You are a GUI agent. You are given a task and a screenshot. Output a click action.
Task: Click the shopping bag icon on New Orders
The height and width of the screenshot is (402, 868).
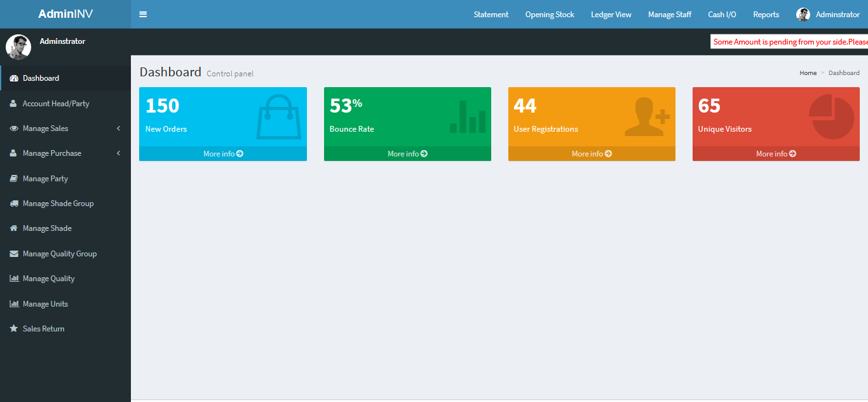278,117
